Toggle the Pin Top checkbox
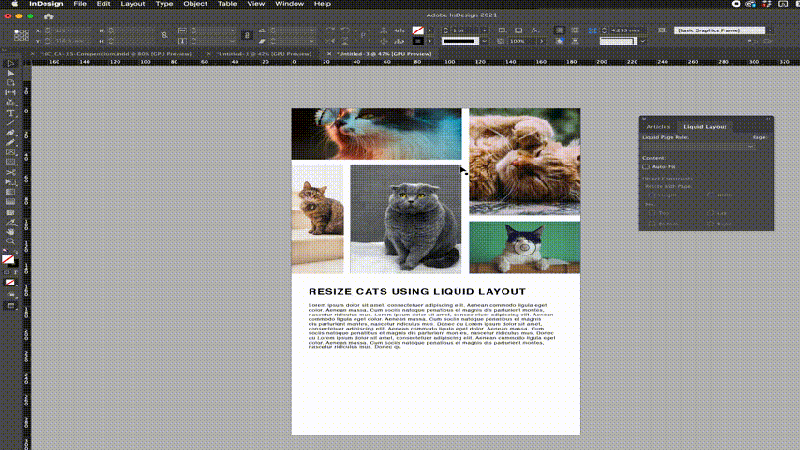Screen dimensions: 800x450 pos(651,213)
